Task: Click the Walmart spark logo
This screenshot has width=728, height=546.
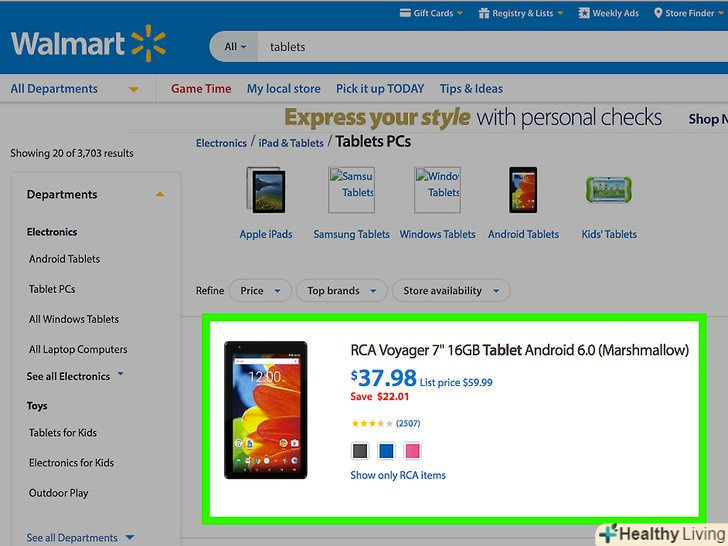Action: [x=149, y=44]
